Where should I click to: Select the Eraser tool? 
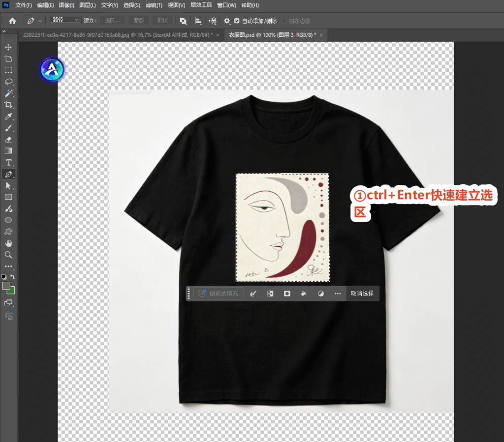pos(8,139)
